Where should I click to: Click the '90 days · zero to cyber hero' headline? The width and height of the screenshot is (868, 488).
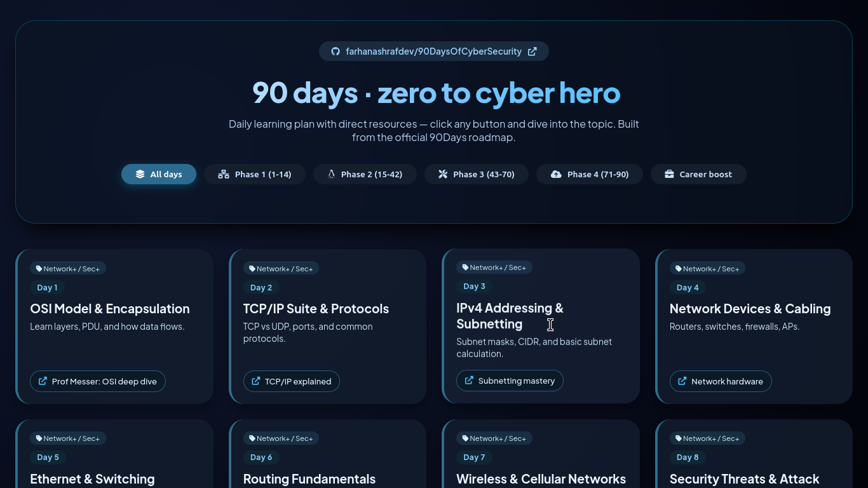tap(436, 93)
